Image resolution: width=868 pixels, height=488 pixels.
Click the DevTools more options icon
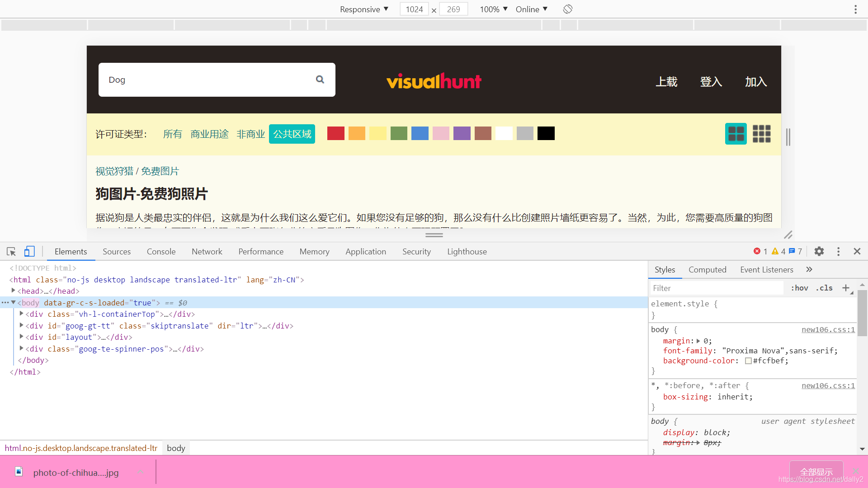[839, 251]
